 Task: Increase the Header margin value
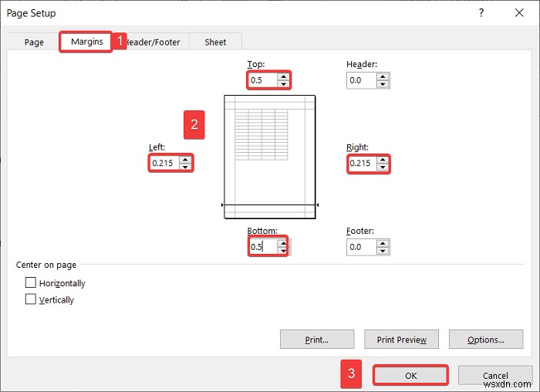click(383, 77)
